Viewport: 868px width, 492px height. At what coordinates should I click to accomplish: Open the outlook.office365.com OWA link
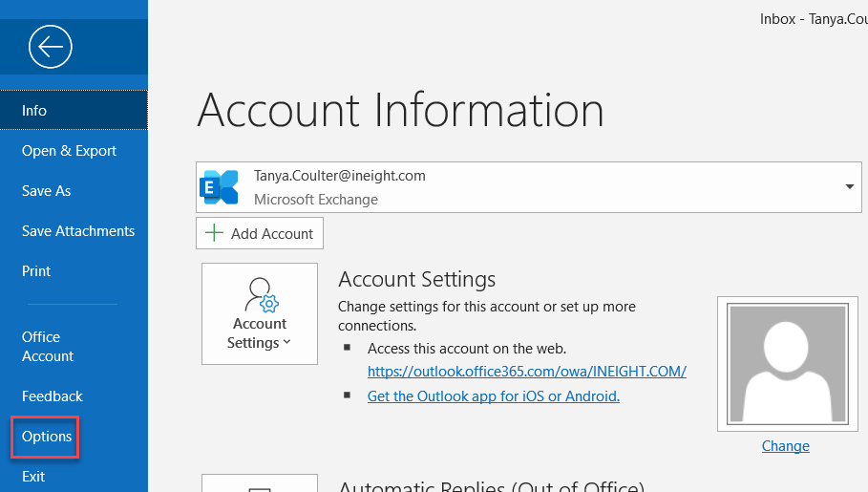click(x=527, y=372)
